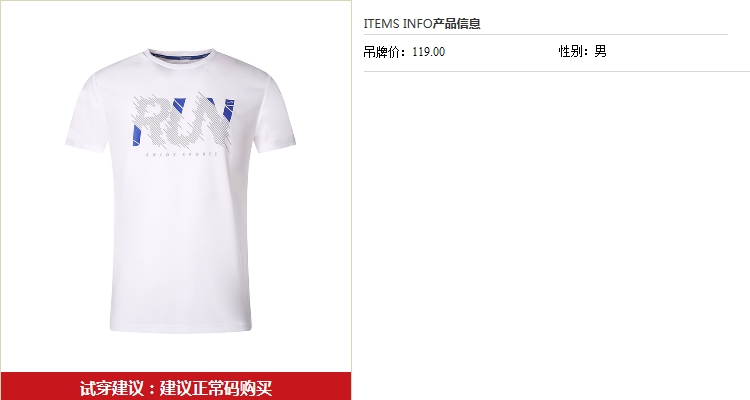Viewport: 750px width, 400px height.
Task: Click the divider line below ITEMS INFO heading
Action: (x=546, y=34)
